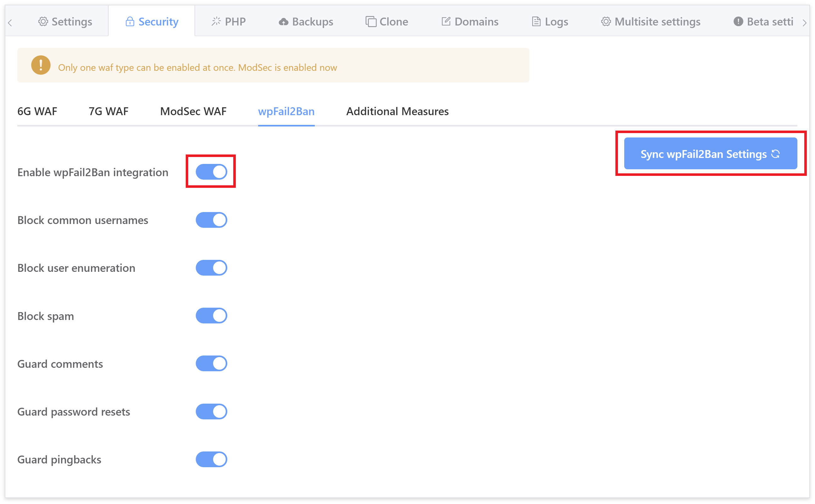Viewport: 815px width, 504px height.
Task: Disable Block user enumeration switch
Action: pyautogui.click(x=212, y=268)
